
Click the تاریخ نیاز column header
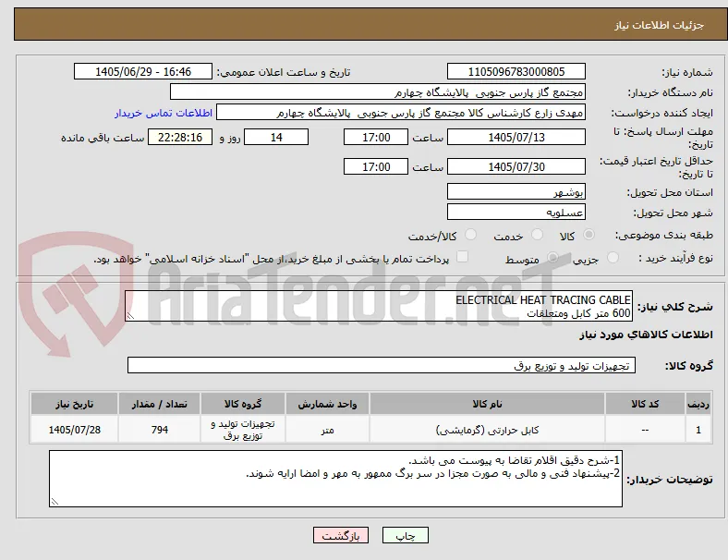click(74, 404)
